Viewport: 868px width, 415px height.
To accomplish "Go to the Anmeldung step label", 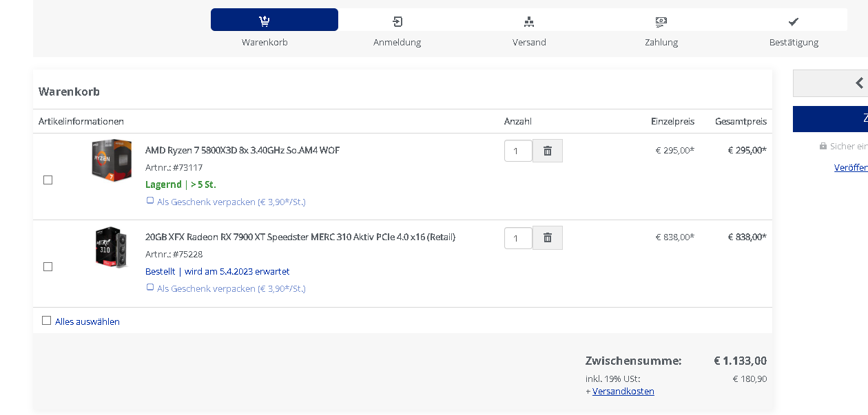I will click(x=397, y=42).
